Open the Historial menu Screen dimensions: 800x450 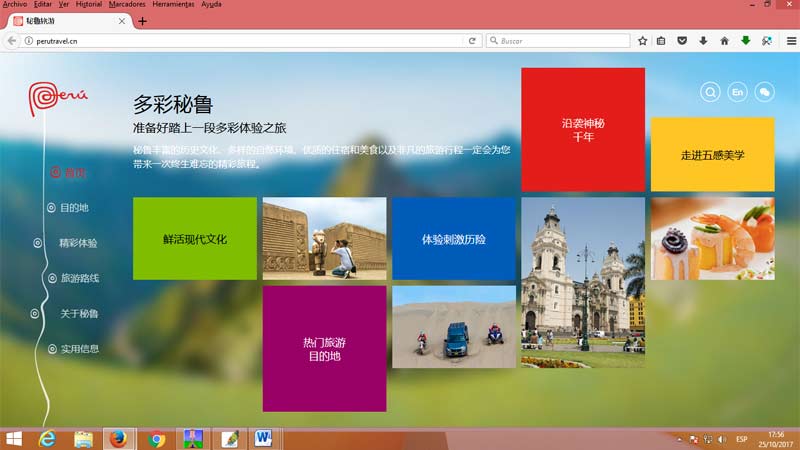(89, 4)
